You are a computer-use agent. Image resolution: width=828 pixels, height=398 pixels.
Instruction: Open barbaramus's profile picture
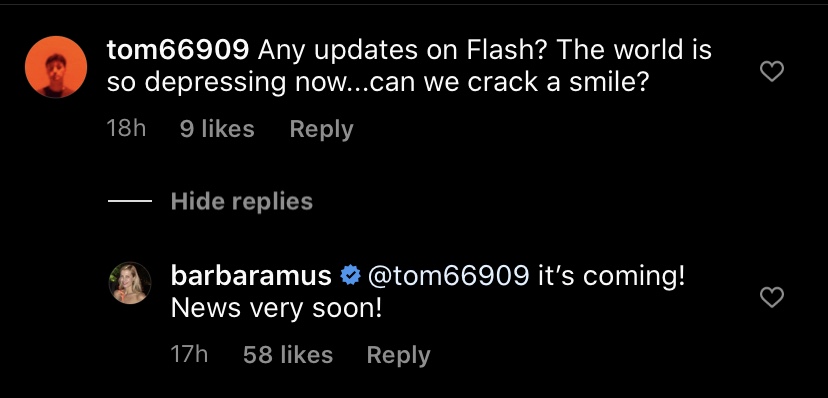(130, 283)
